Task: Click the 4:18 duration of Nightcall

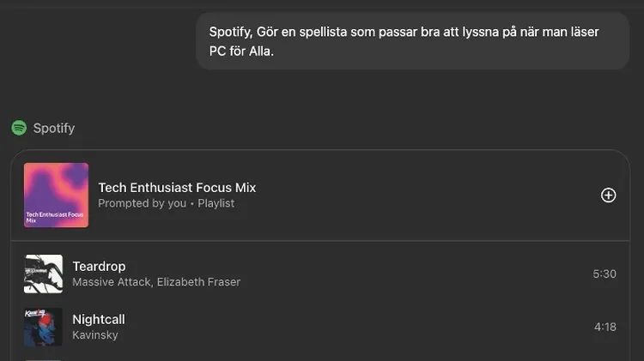Action: 604,327
